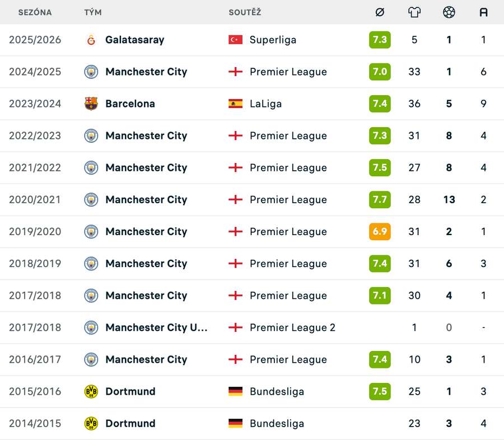Image resolution: width=504 pixels, height=440 pixels.
Task: Click the SEZÓNA column header
Action: point(35,12)
